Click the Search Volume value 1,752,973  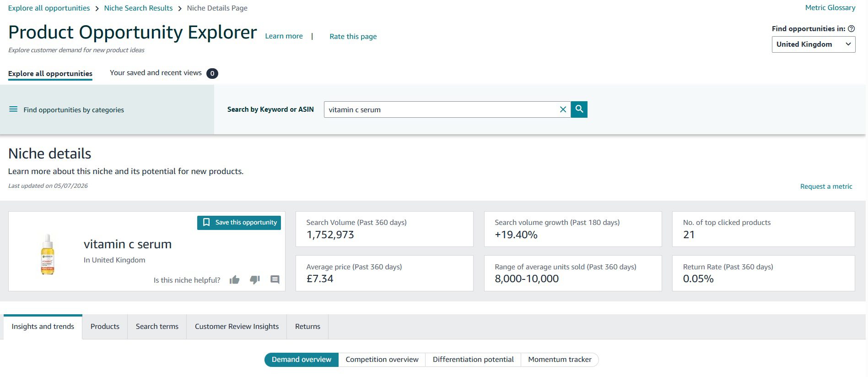(x=330, y=235)
